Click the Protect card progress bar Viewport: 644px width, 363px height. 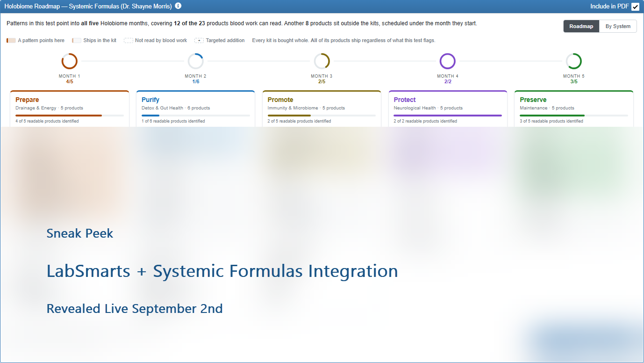(x=448, y=116)
